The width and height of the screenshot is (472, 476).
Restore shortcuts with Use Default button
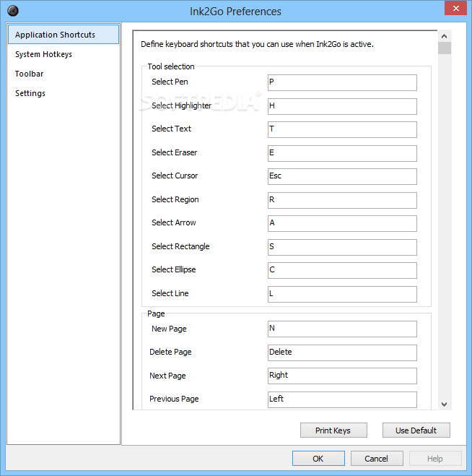[x=416, y=430]
